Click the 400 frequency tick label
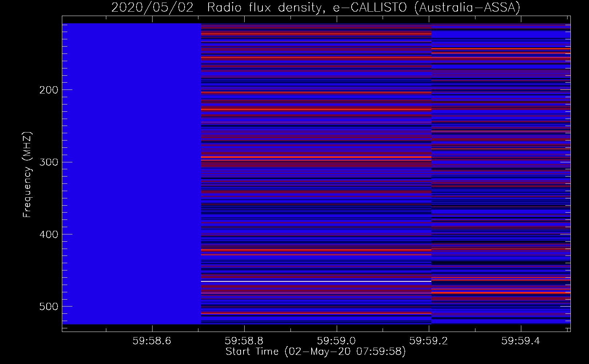This screenshot has width=589, height=364. pos(49,234)
